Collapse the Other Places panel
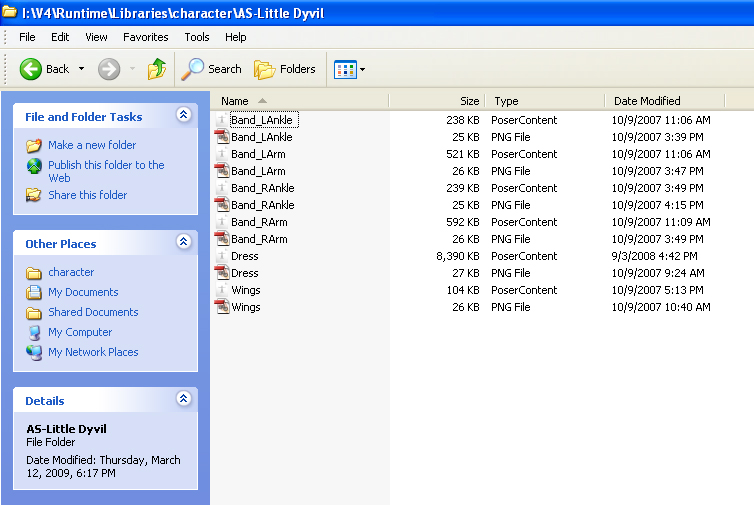Viewport: 754px width, 505px height. point(183,242)
